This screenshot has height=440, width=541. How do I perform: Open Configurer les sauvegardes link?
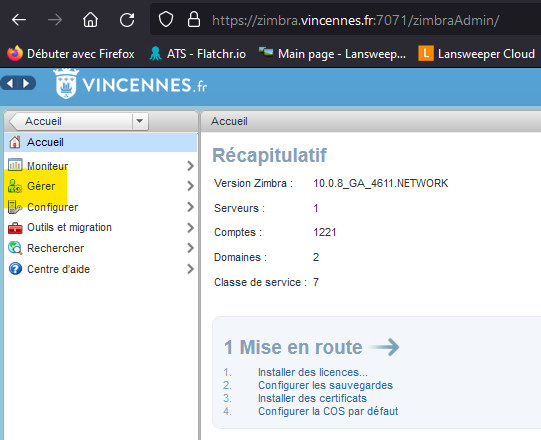coord(325,385)
